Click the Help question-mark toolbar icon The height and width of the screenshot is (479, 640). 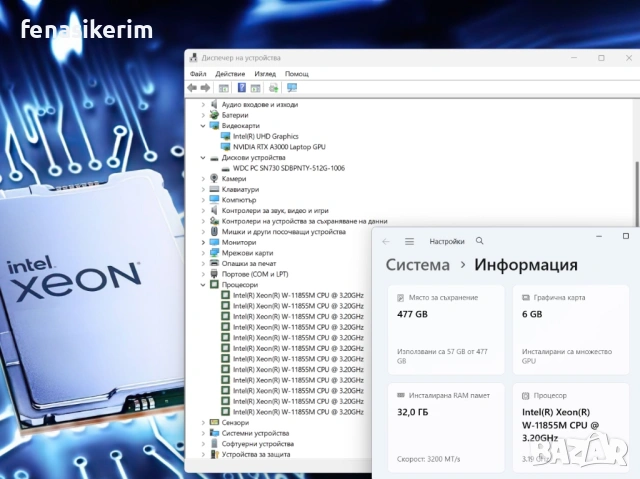[x=242, y=87]
